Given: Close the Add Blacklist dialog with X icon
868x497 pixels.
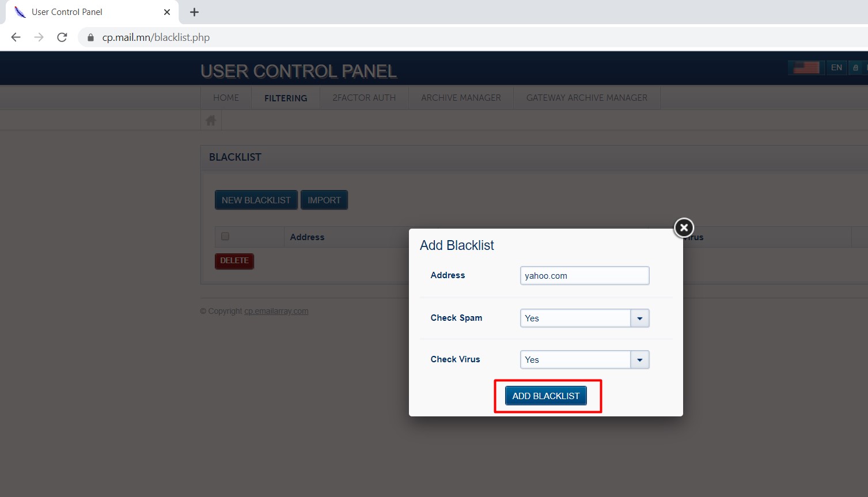Looking at the screenshot, I should point(684,227).
